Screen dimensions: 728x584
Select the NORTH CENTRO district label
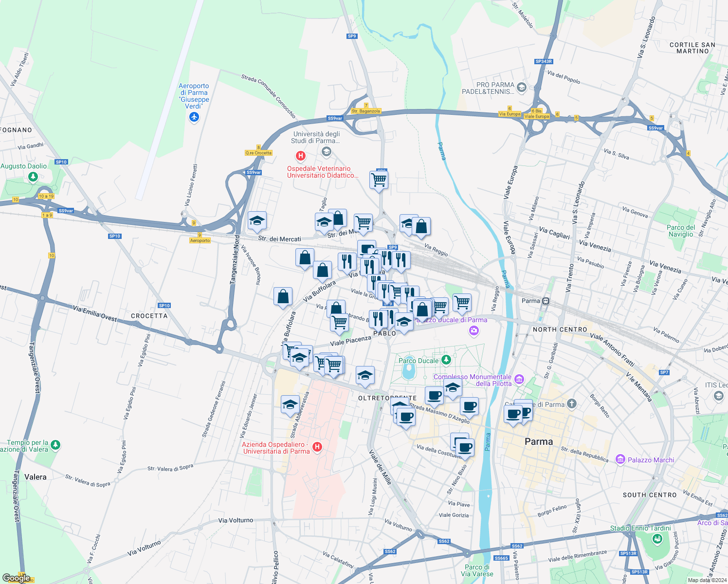point(560,329)
